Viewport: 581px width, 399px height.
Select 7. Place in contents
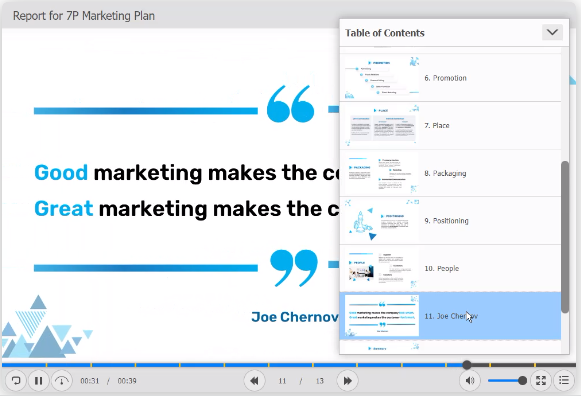[x=451, y=126]
